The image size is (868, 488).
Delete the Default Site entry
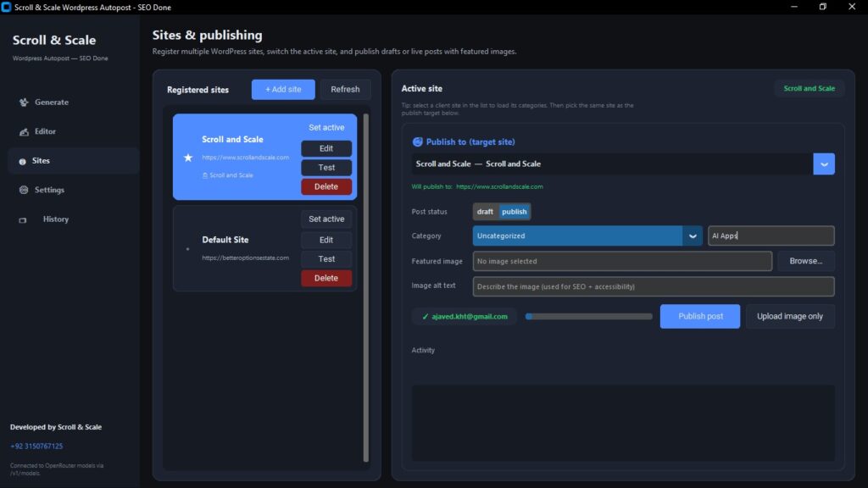[x=326, y=278]
